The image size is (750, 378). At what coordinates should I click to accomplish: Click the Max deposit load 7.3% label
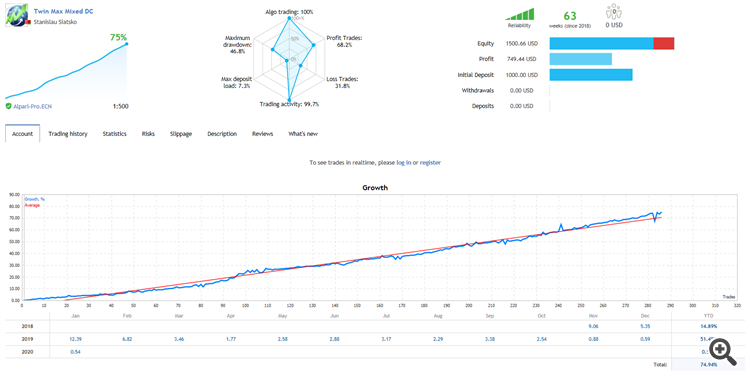pyautogui.click(x=236, y=82)
